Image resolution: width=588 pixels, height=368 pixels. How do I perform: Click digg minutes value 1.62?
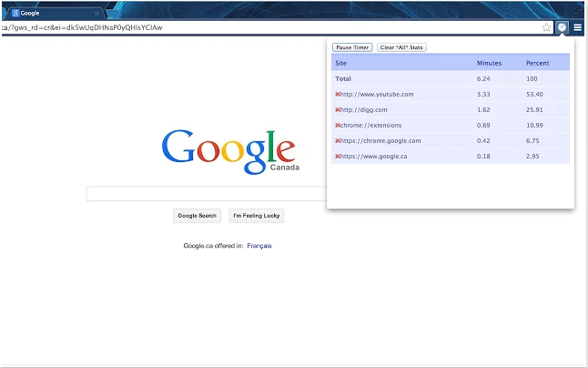(x=483, y=109)
